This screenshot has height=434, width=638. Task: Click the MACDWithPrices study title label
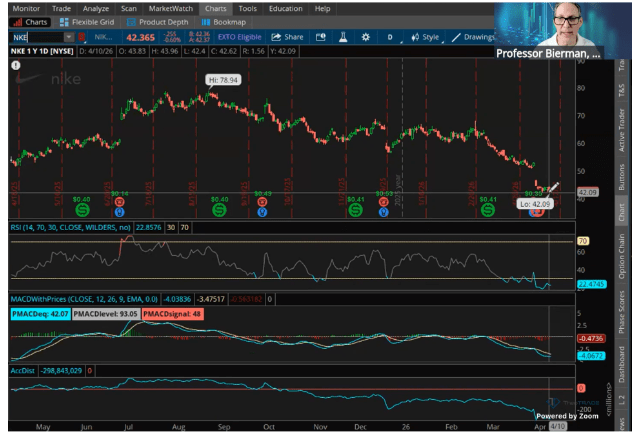pyautogui.click(x=84, y=299)
